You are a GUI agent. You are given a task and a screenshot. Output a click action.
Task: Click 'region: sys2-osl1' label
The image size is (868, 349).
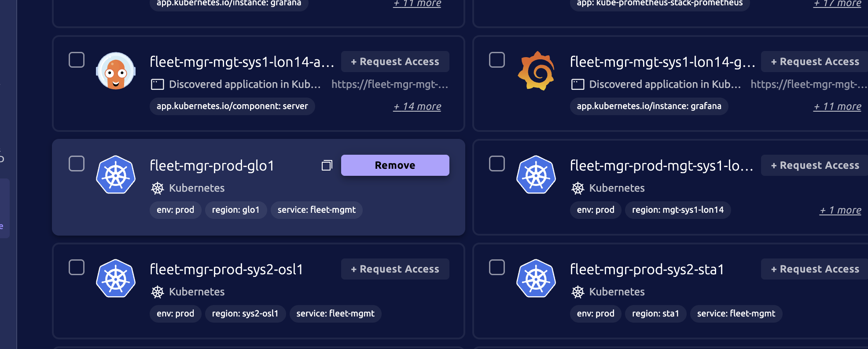(245, 313)
